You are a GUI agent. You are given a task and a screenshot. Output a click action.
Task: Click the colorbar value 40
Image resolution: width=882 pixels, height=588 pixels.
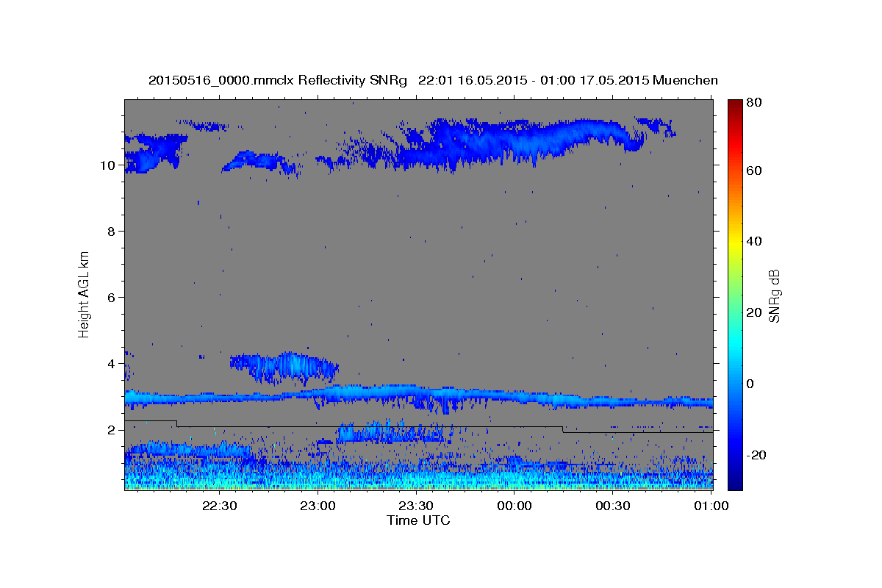point(756,241)
